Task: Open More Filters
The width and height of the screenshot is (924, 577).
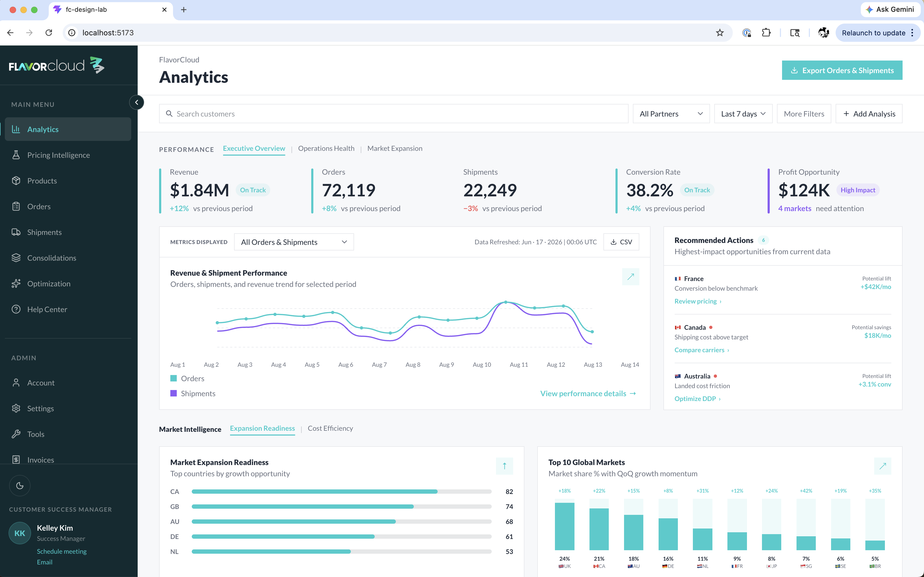Action: (x=804, y=114)
